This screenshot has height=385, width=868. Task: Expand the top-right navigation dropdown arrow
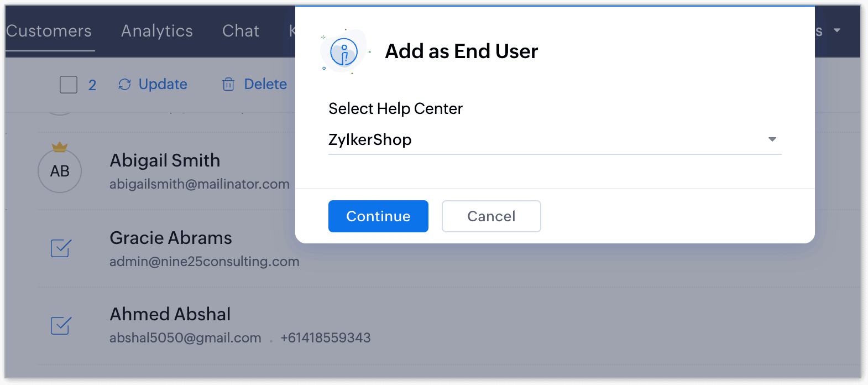[837, 30]
